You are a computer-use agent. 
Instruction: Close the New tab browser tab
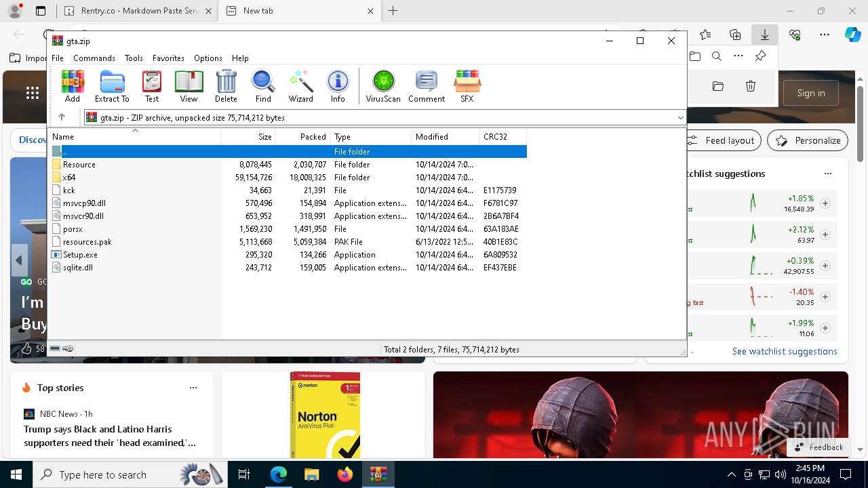(370, 11)
